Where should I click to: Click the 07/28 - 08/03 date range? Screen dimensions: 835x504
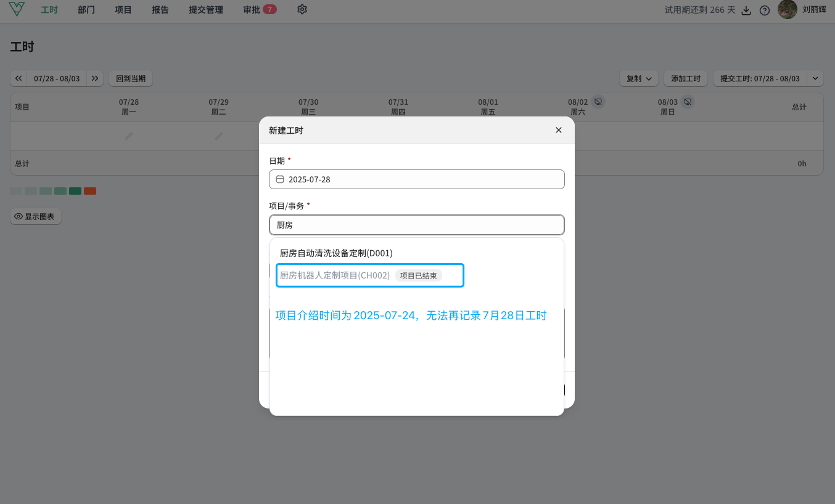[x=57, y=78]
